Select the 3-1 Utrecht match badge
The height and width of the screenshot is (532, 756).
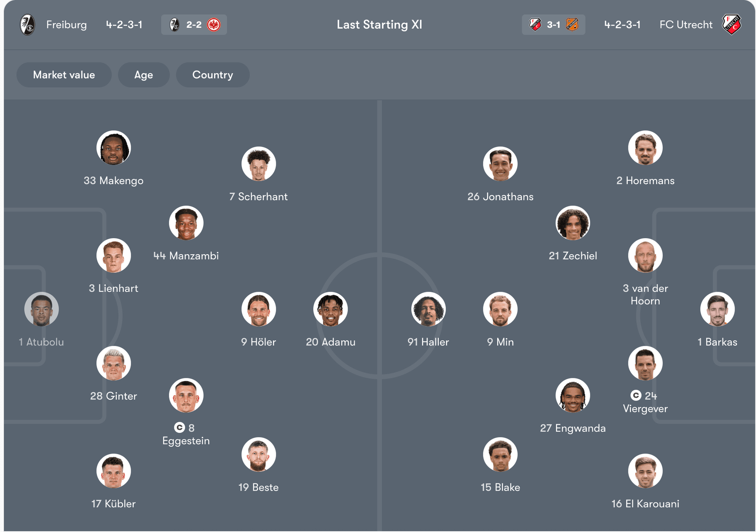553,25
